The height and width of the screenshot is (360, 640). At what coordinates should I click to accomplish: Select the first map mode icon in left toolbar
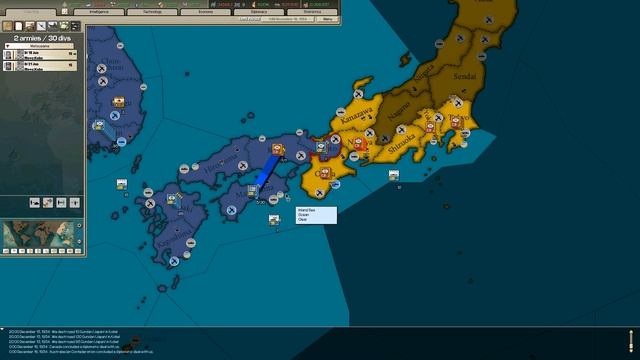click(x=7, y=26)
